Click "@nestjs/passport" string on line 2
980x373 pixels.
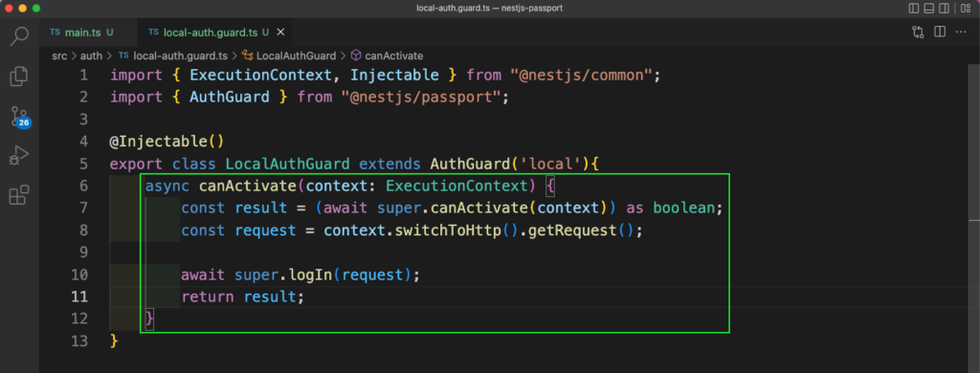click(x=422, y=98)
